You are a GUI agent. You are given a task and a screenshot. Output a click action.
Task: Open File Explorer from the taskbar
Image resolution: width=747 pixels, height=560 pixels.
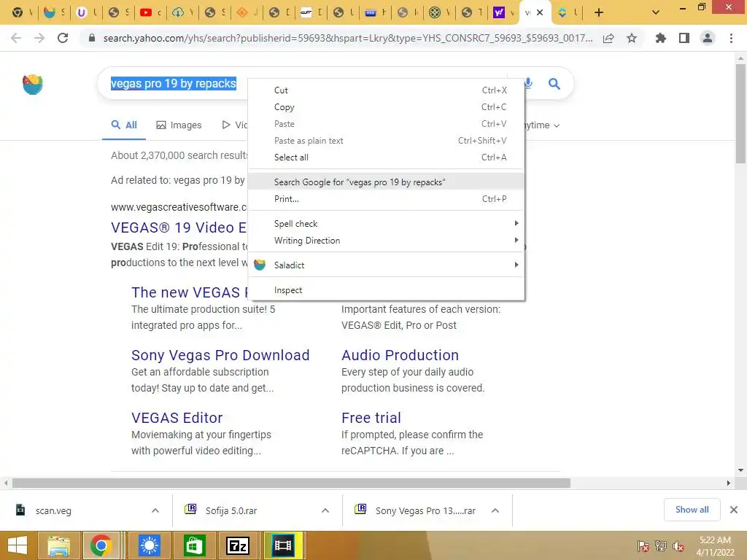(x=58, y=545)
